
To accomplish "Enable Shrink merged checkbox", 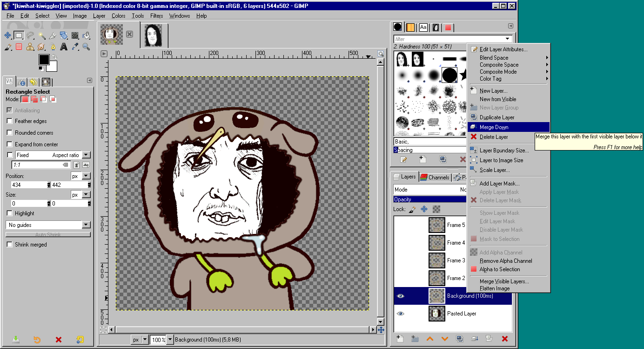I will tap(9, 245).
